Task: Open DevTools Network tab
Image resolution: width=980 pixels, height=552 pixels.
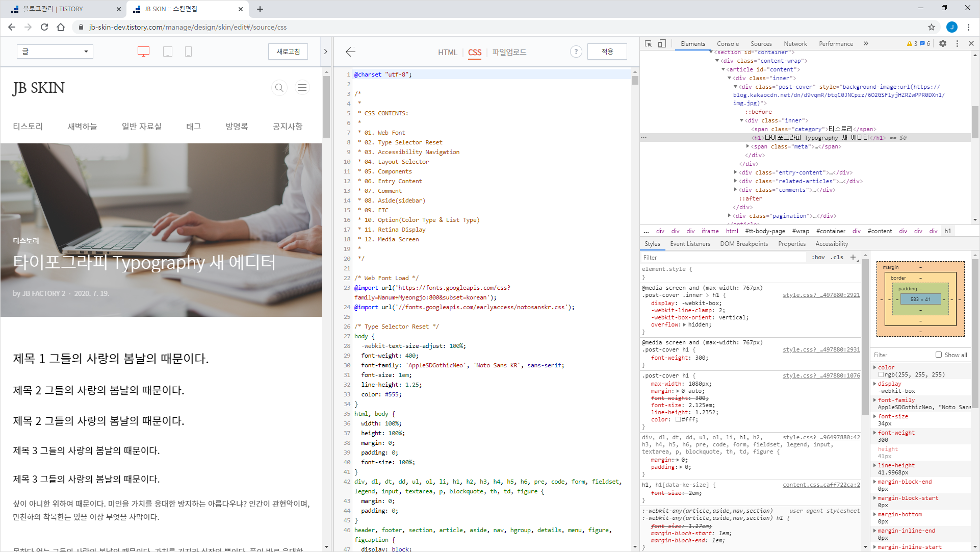Action: click(x=795, y=44)
